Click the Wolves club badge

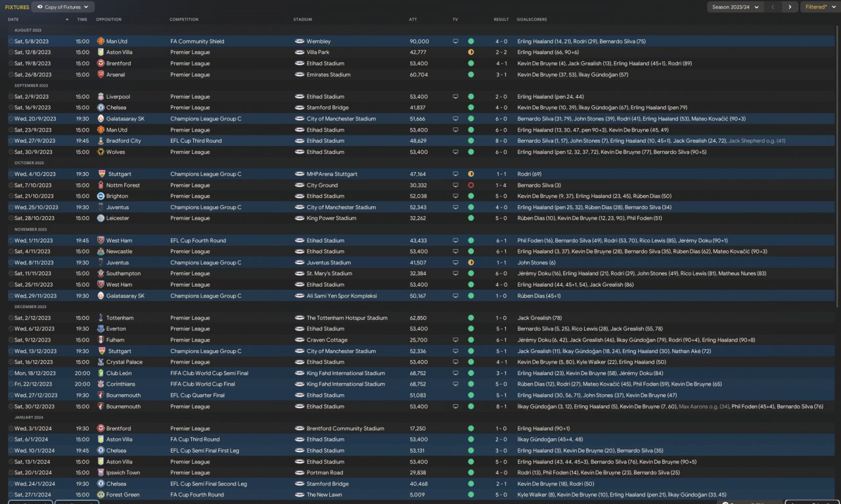[x=101, y=152]
